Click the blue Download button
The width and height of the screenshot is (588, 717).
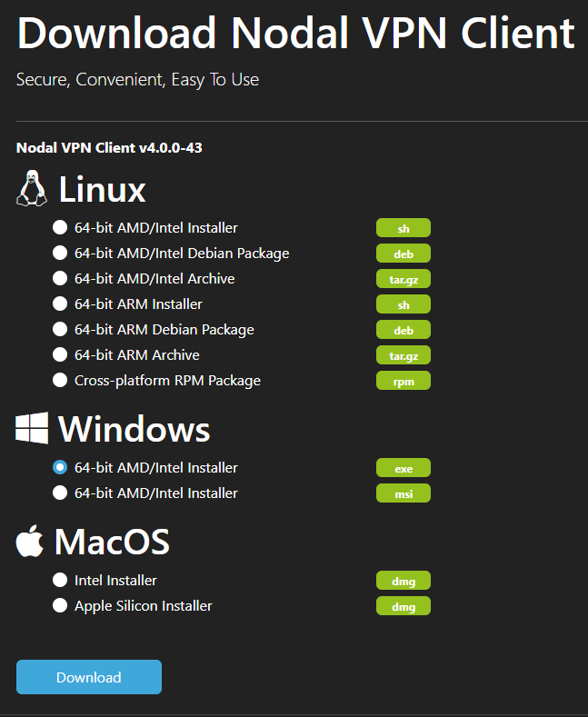[x=89, y=677]
